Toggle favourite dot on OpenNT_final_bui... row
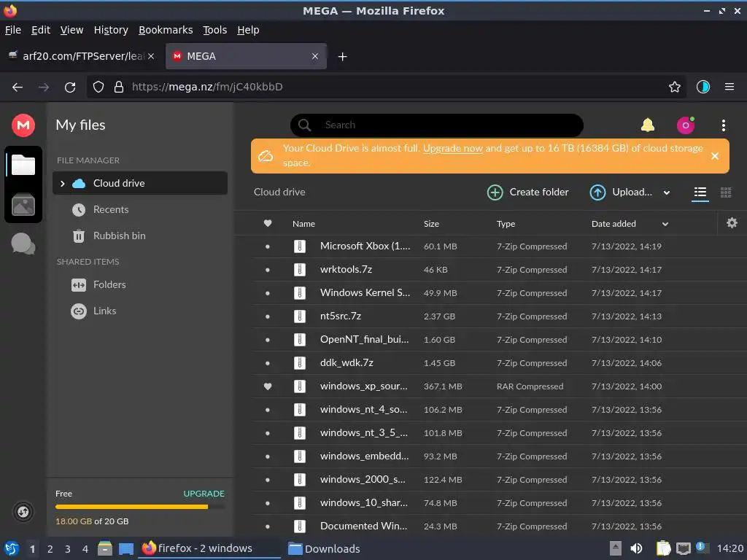 pyautogui.click(x=268, y=340)
